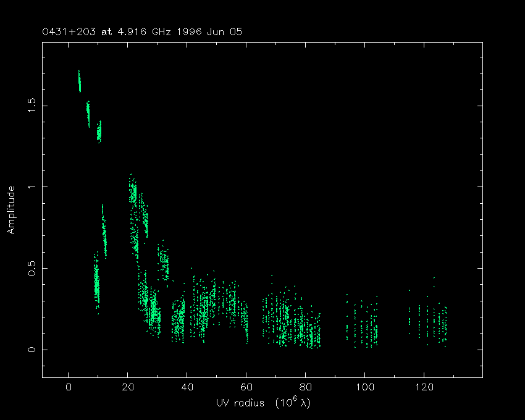Select the highest data cluster above amplitude 1.5
Screen dimensions: 525x420
point(79,81)
